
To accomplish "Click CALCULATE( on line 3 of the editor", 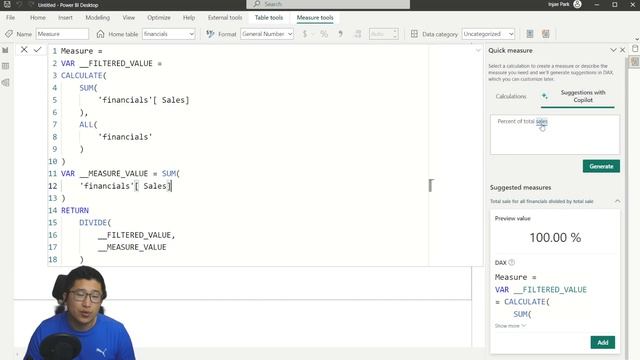I will pos(84,76).
